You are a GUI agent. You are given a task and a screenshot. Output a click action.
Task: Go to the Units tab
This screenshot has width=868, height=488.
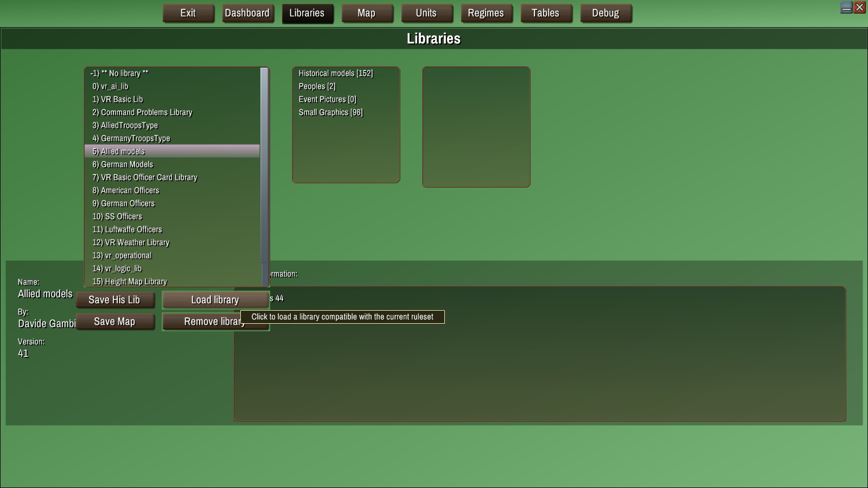(x=426, y=13)
